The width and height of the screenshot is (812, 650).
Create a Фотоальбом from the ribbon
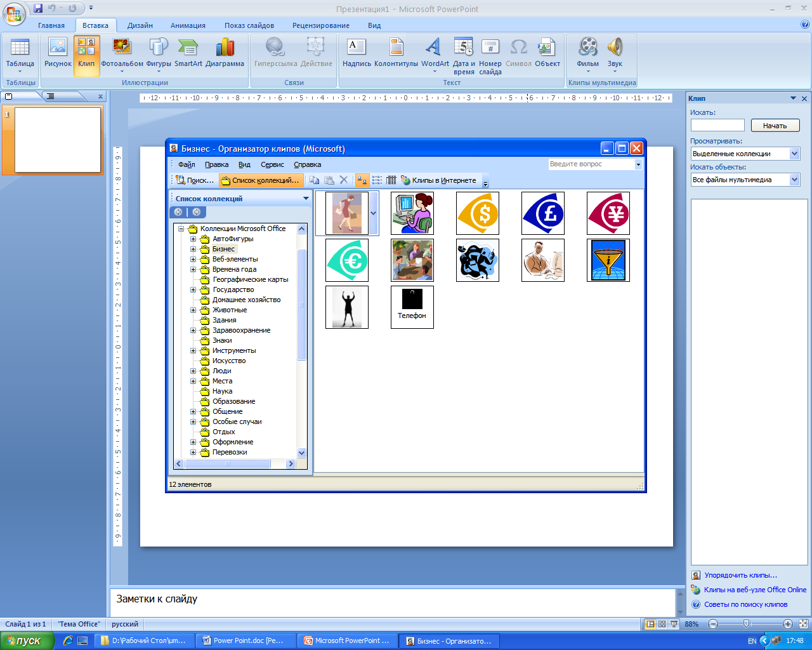point(122,55)
